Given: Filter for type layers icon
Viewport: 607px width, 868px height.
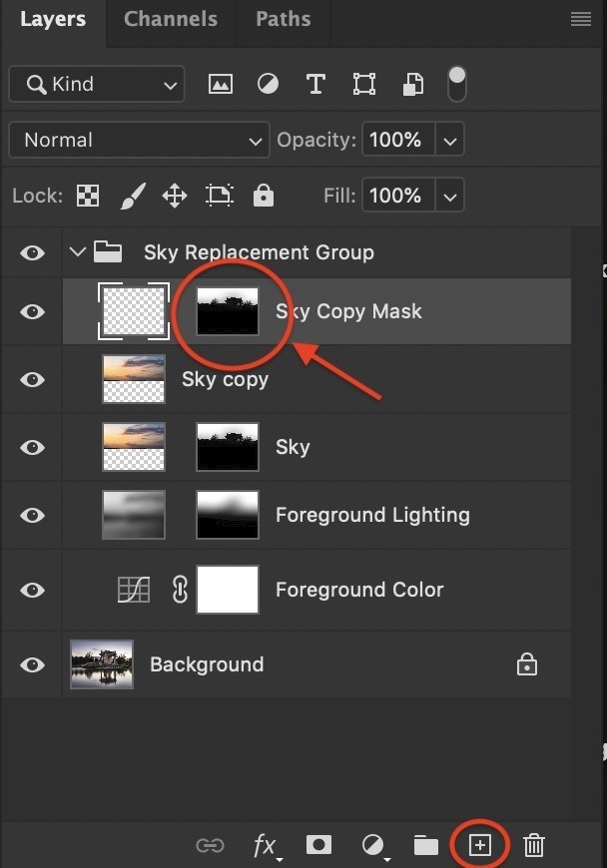Looking at the screenshot, I should point(315,85).
